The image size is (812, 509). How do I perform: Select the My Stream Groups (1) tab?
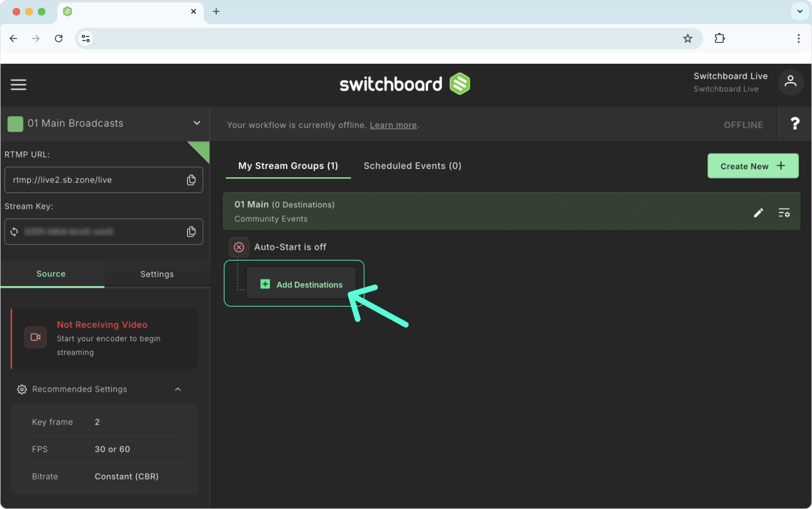[x=288, y=166]
